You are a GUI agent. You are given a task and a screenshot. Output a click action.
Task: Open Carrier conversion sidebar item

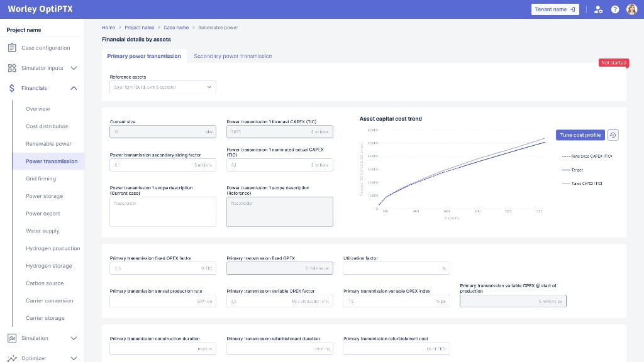[x=49, y=301]
